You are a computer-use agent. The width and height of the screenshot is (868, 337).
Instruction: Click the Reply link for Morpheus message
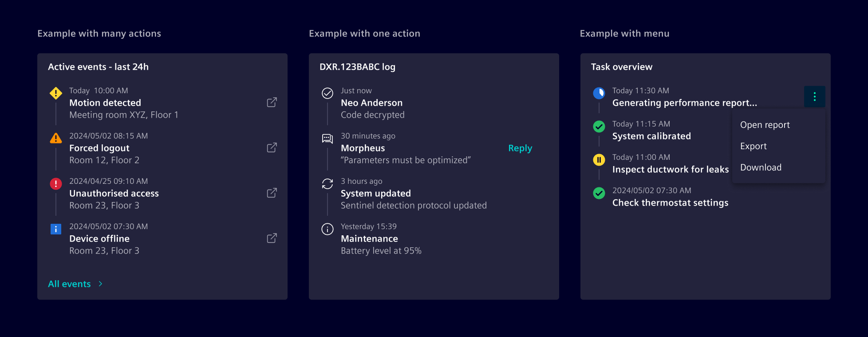520,148
